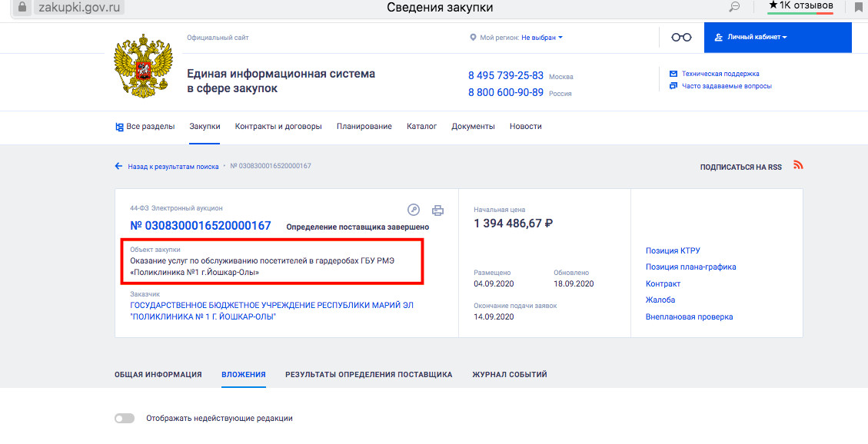Go back via Назад к результатам поиска
The width and height of the screenshot is (868, 444).
[173, 166]
